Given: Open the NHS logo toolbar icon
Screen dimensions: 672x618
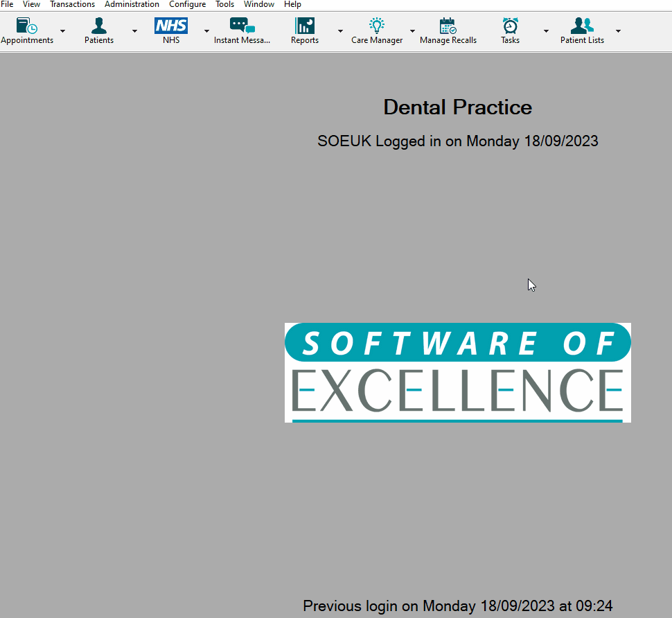Looking at the screenshot, I should point(171,26).
